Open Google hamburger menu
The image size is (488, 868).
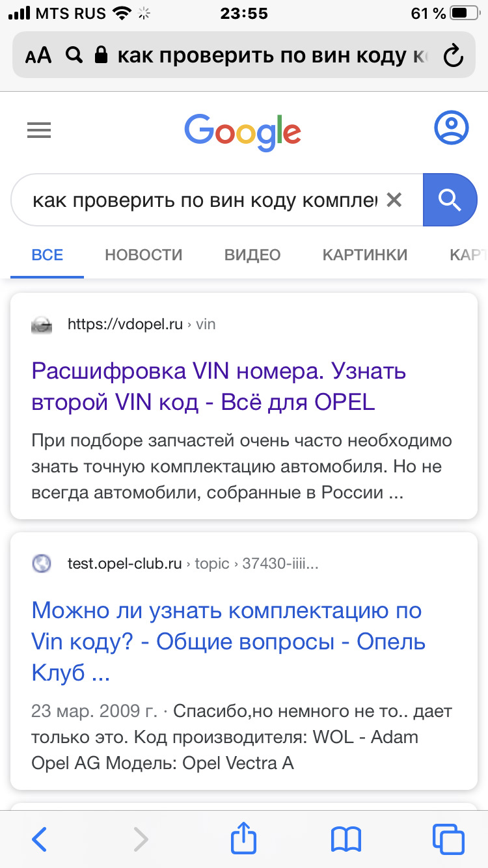point(39,131)
